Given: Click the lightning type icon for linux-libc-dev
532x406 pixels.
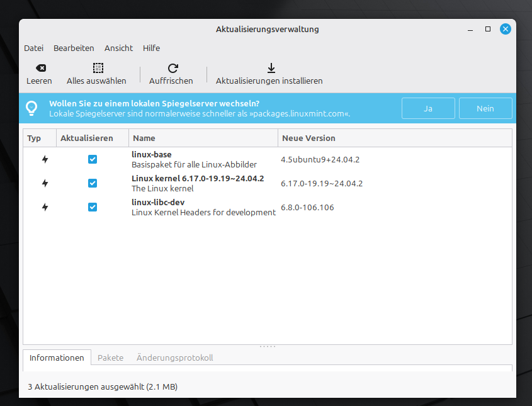Looking at the screenshot, I should tap(45, 207).
